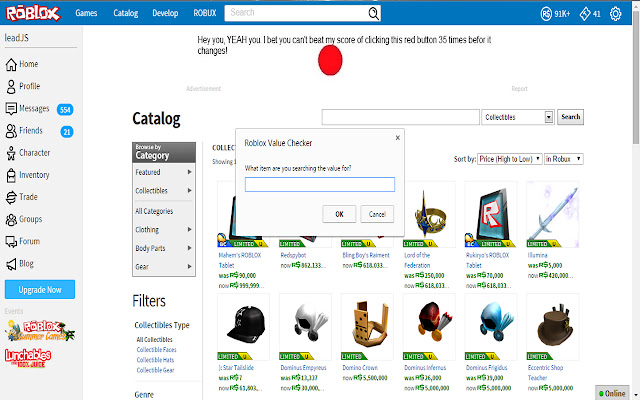Filter by Collectible Gear
Viewport: 640px width, 400px height.
tap(155, 370)
